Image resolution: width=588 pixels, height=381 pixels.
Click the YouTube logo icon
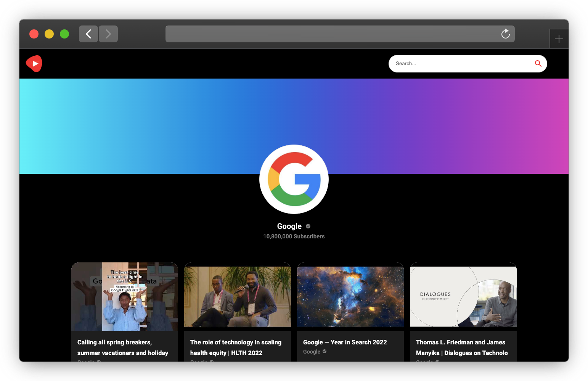(34, 63)
